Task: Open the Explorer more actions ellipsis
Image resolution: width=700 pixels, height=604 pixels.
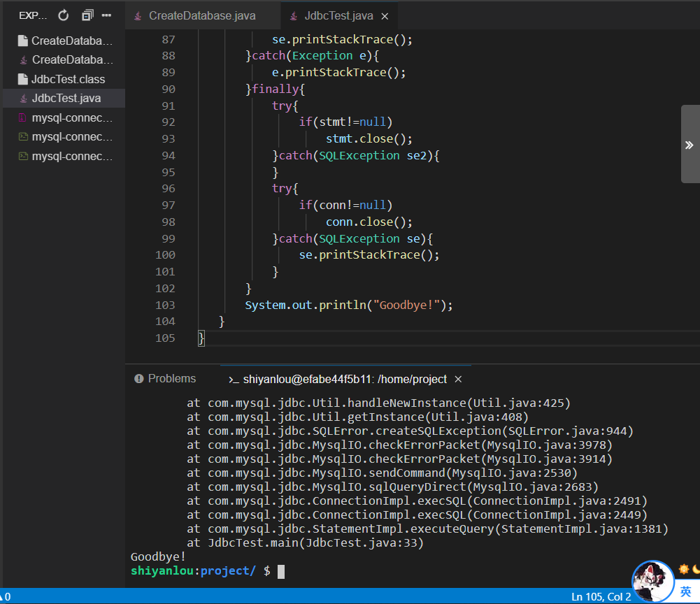Action: [x=106, y=15]
